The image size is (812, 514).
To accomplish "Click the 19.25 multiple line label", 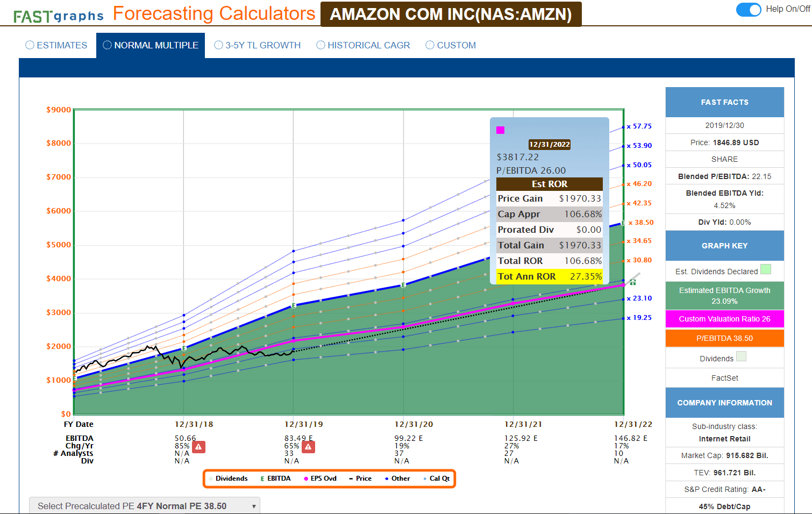I will [639, 318].
